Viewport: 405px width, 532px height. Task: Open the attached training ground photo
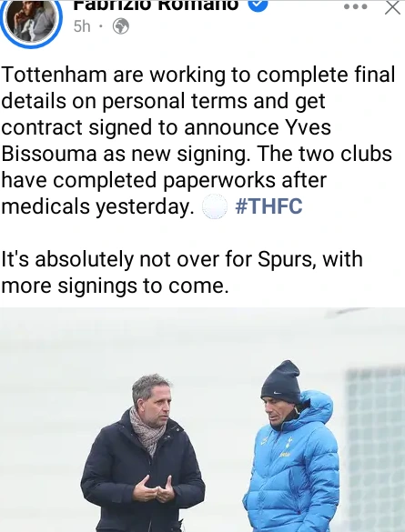click(x=202, y=420)
